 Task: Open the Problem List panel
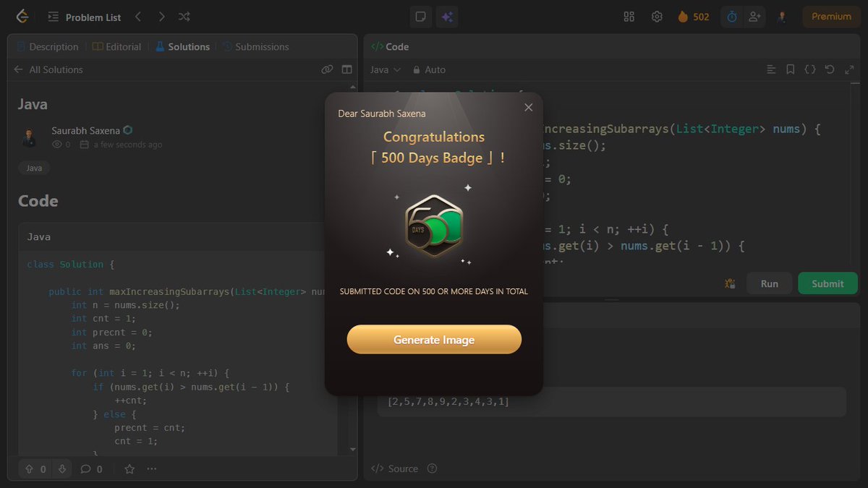tap(85, 17)
